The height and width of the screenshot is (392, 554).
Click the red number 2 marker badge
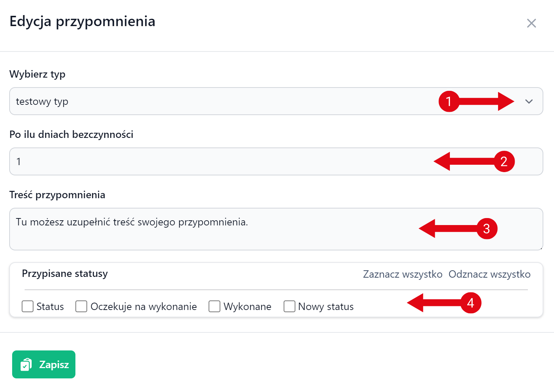click(x=504, y=161)
